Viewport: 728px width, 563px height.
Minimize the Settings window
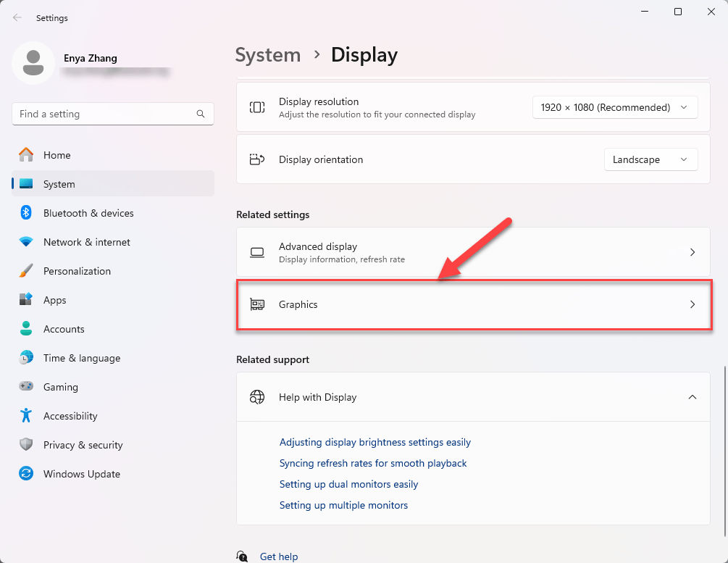pyautogui.click(x=645, y=12)
